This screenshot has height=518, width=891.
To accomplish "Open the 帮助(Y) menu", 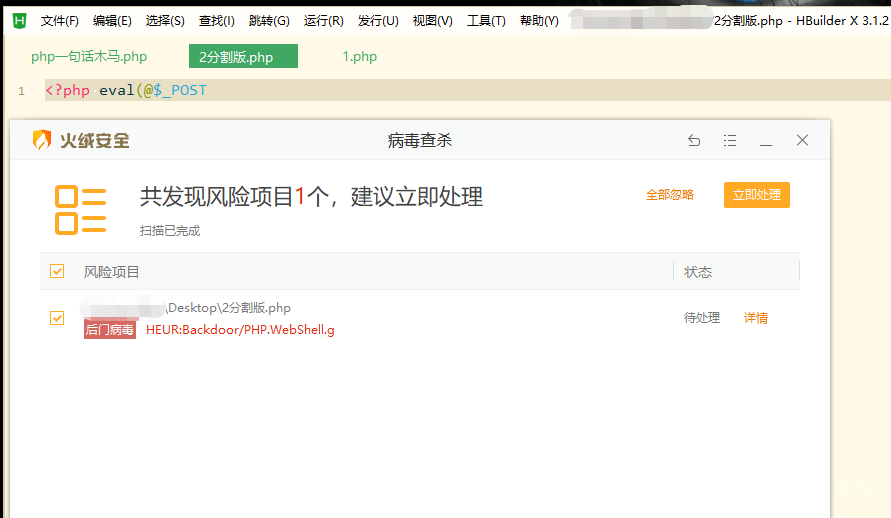I will pos(539,21).
